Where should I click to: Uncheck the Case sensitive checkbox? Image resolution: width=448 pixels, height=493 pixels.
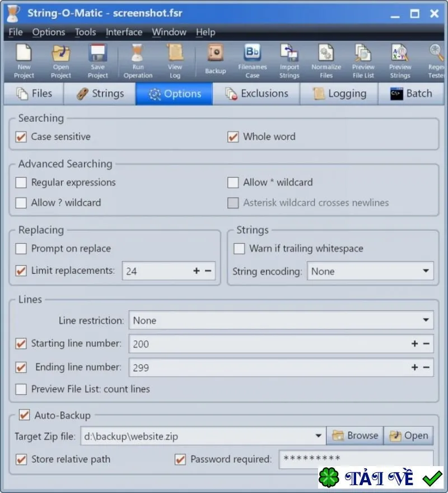pos(21,137)
